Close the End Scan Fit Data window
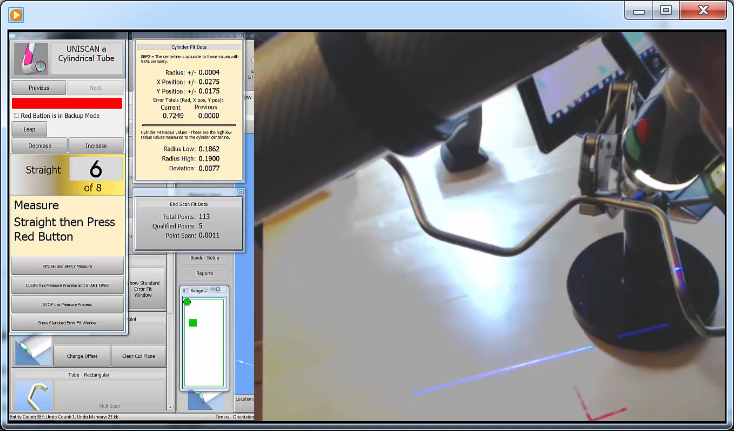 pyautogui.click(x=240, y=192)
